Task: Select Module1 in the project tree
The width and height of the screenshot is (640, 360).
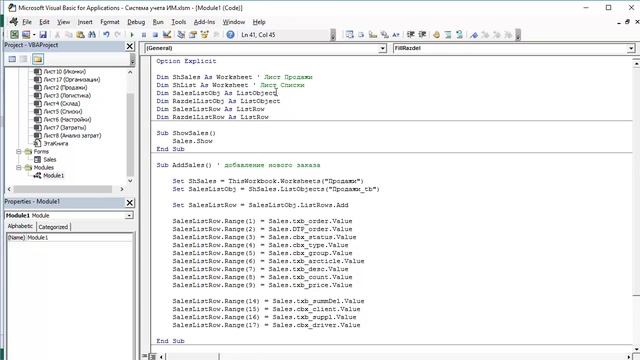Action: tap(53, 176)
